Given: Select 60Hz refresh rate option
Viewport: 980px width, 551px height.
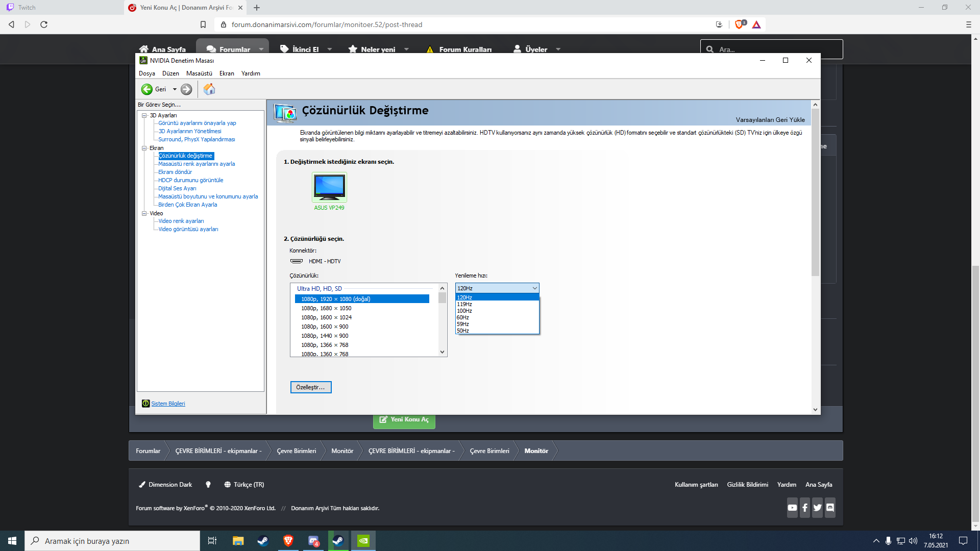Looking at the screenshot, I should [x=497, y=317].
